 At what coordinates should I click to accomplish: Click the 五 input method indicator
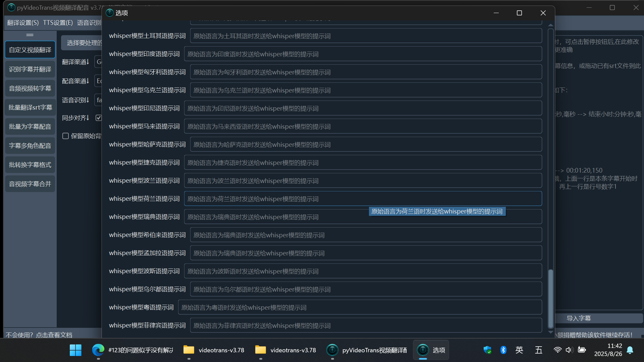tap(539, 350)
